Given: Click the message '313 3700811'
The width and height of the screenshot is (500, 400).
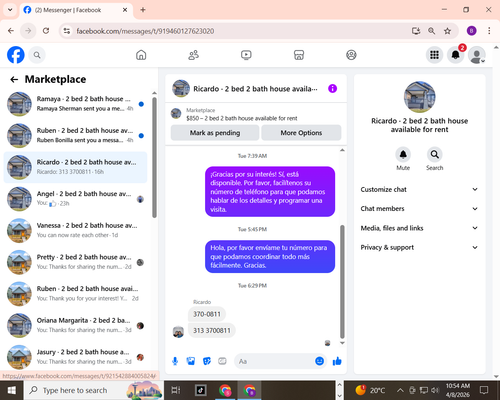Looking at the screenshot, I should (212, 330).
